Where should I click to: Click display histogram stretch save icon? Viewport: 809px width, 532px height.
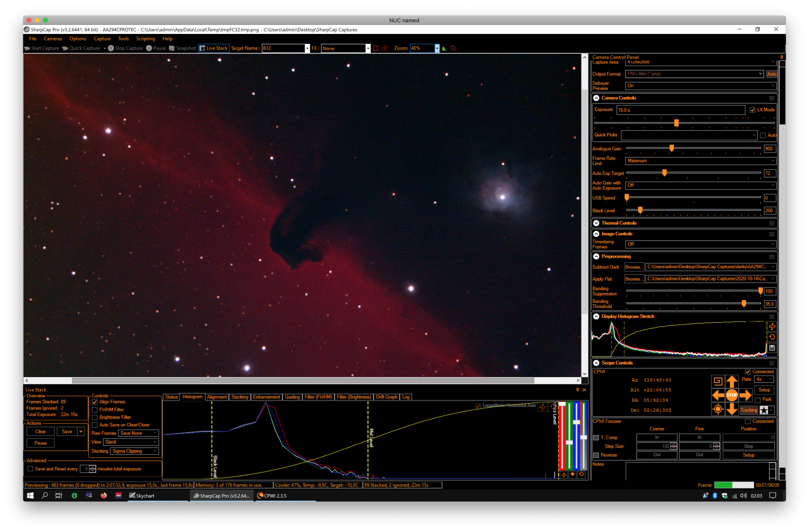tap(772, 348)
